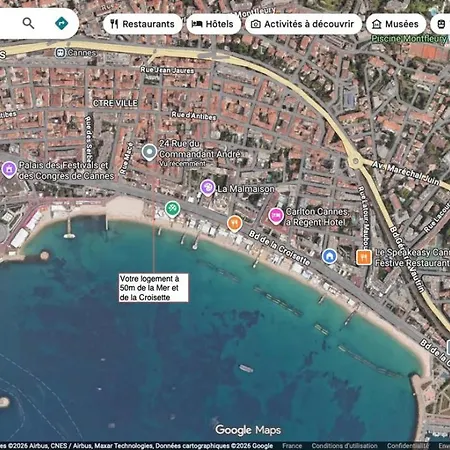Click the Carlton Cannes, a Regent Hotel label
The image size is (450, 450).
[317, 217]
